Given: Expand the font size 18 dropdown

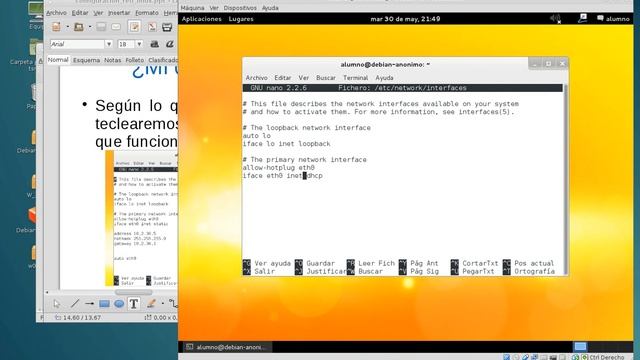Looking at the screenshot, I should pyautogui.click(x=139, y=44).
